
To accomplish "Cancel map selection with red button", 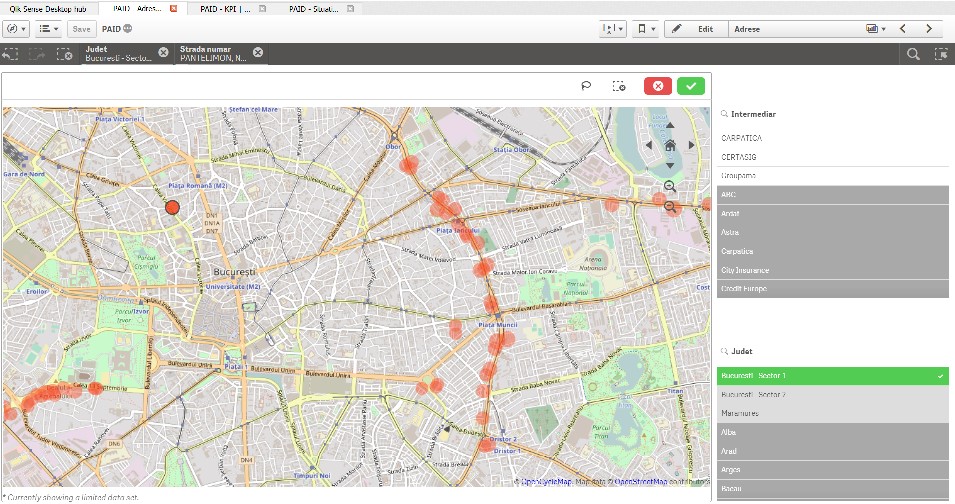I will 658,86.
